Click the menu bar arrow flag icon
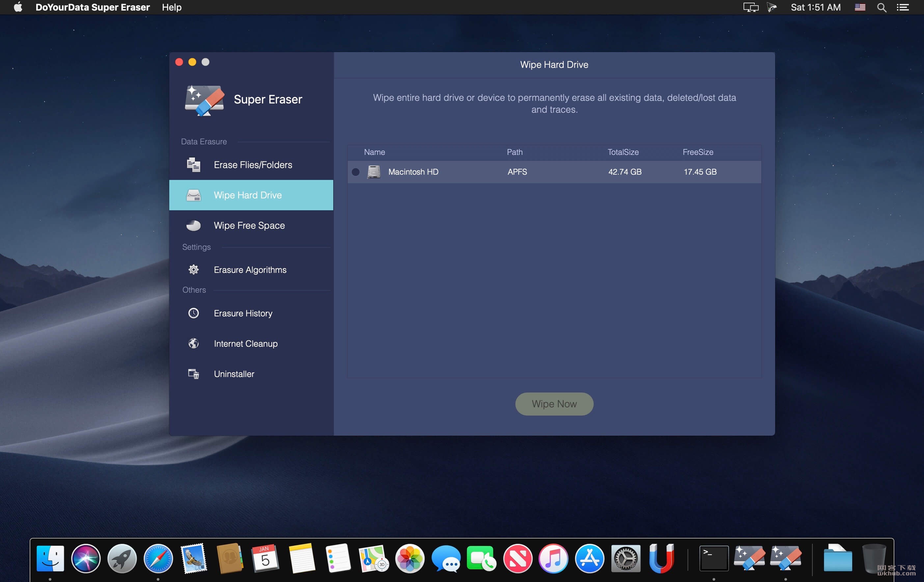Viewport: 924px width, 582px height. [x=772, y=7]
